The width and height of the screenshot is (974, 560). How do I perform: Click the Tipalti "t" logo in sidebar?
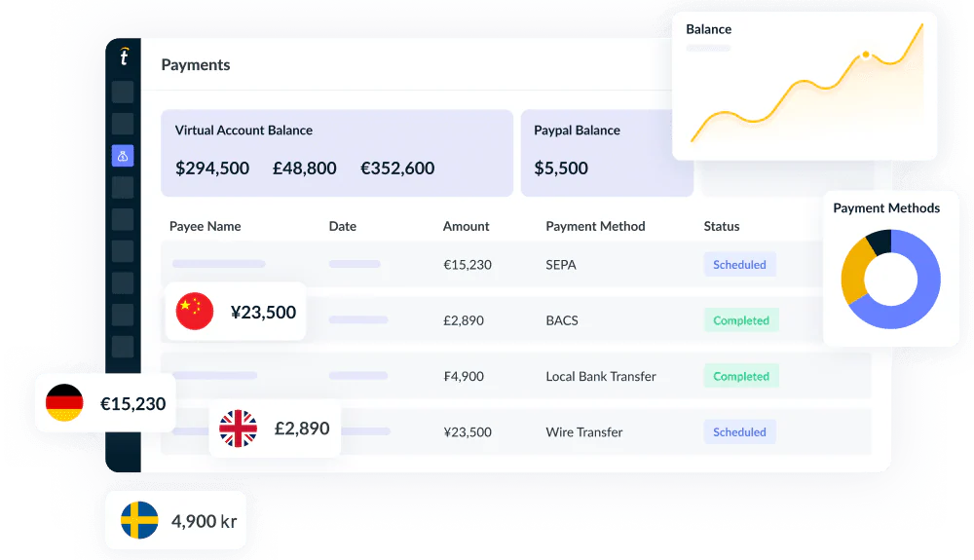click(125, 56)
